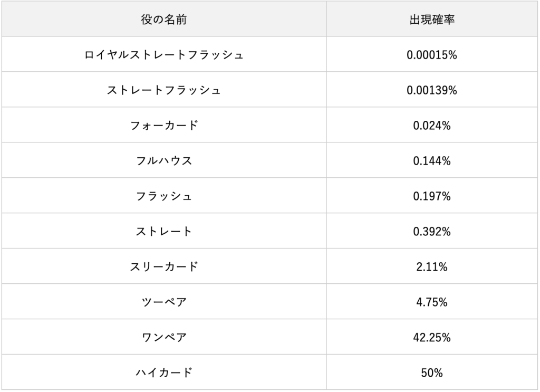Click the フラッシュ cell

click(x=164, y=196)
